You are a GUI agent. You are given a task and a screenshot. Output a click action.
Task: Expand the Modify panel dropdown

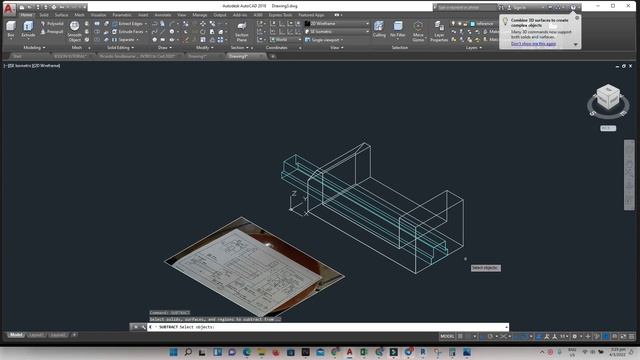point(204,48)
